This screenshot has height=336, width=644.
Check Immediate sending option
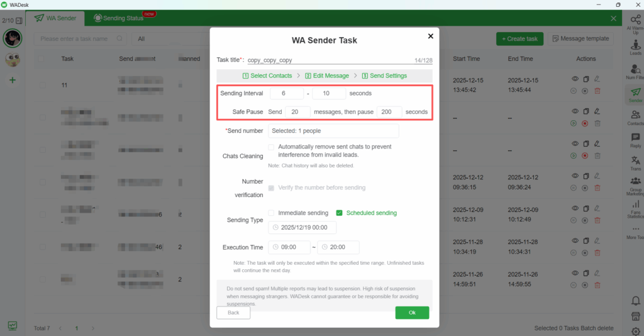coord(271,213)
